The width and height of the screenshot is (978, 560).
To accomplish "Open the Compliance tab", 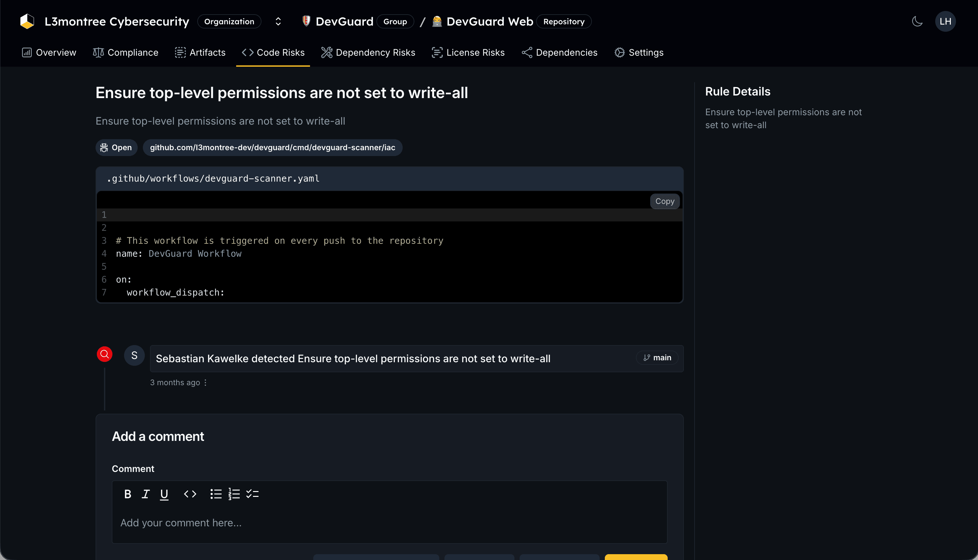I will [x=125, y=52].
